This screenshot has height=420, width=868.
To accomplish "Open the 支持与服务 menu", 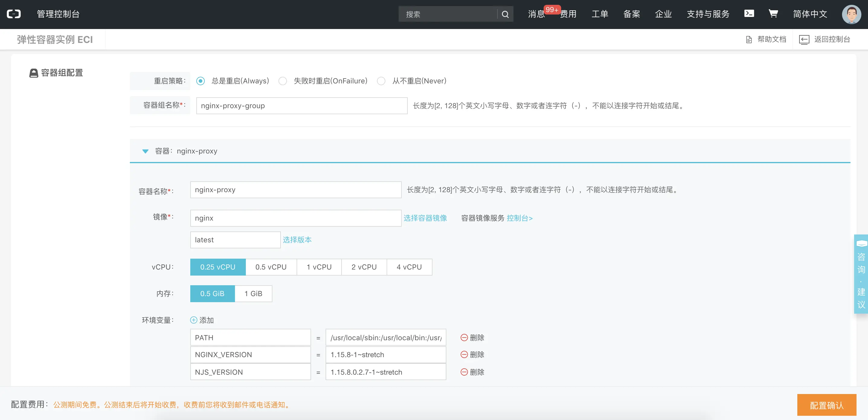I will tap(708, 14).
